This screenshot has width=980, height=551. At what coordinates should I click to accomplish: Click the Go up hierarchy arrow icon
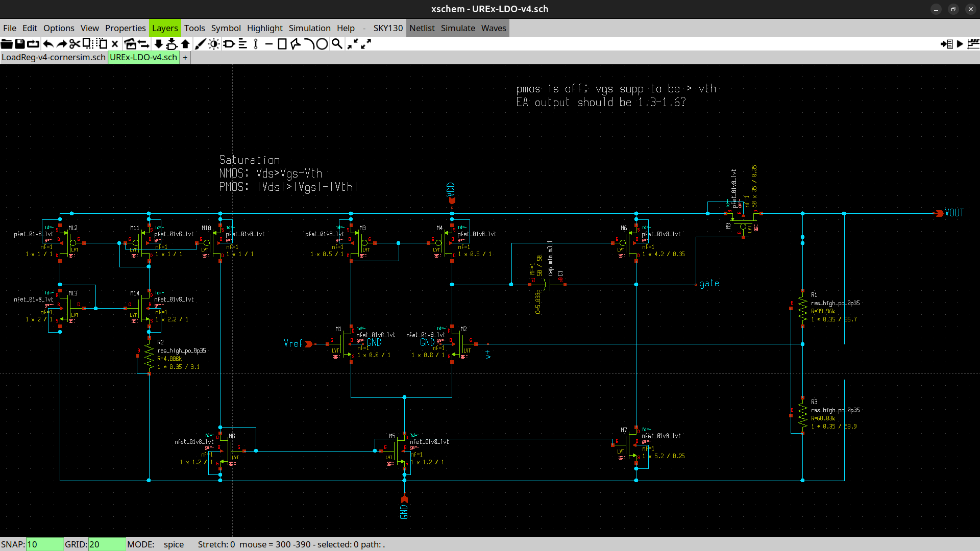pyautogui.click(x=185, y=44)
